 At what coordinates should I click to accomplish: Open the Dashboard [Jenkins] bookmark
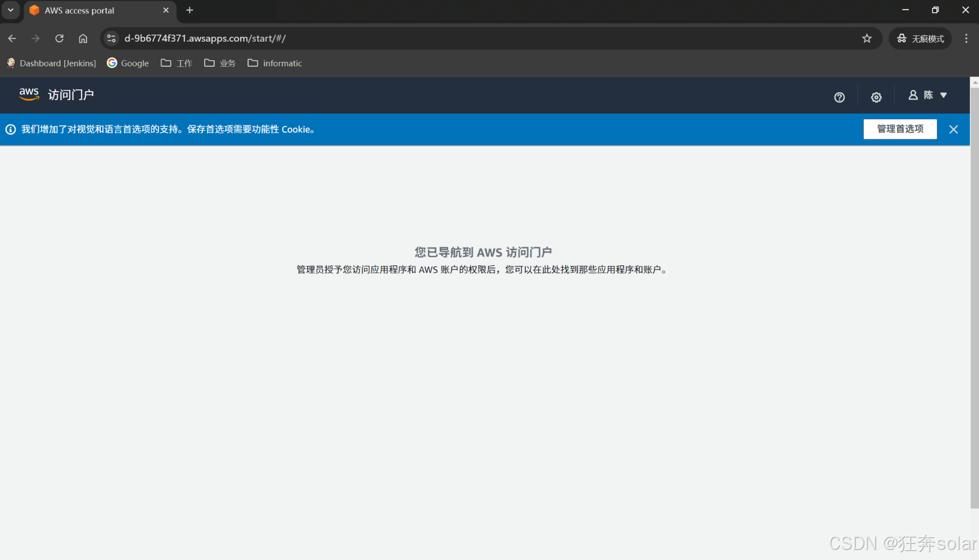[51, 63]
